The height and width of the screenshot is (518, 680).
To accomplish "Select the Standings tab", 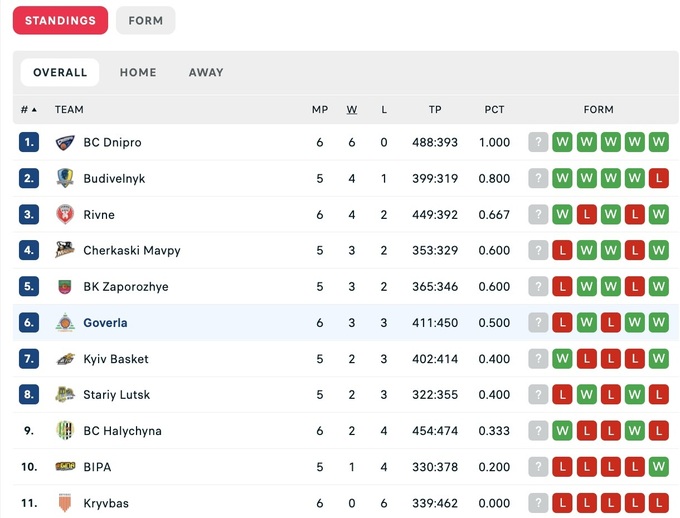I will click(x=60, y=21).
